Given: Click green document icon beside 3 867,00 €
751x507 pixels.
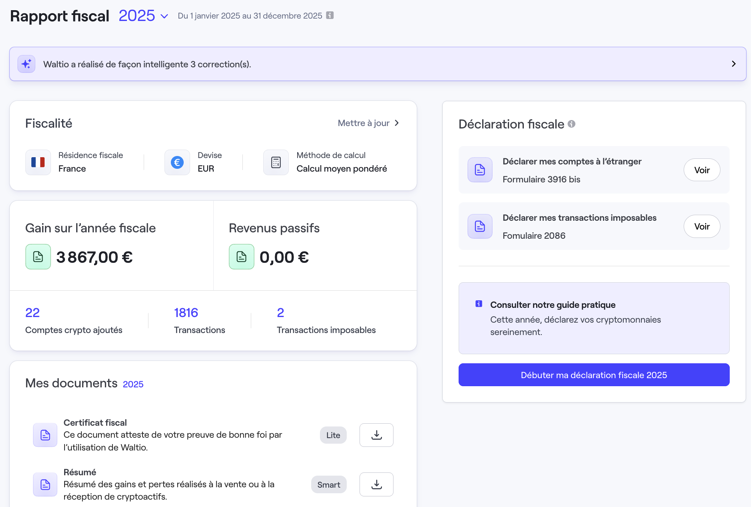Looking at the screenshot, I should 38,257.
